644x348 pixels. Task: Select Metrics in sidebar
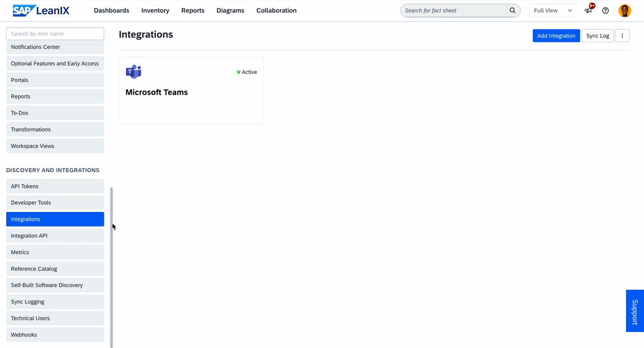click(55, 252)
